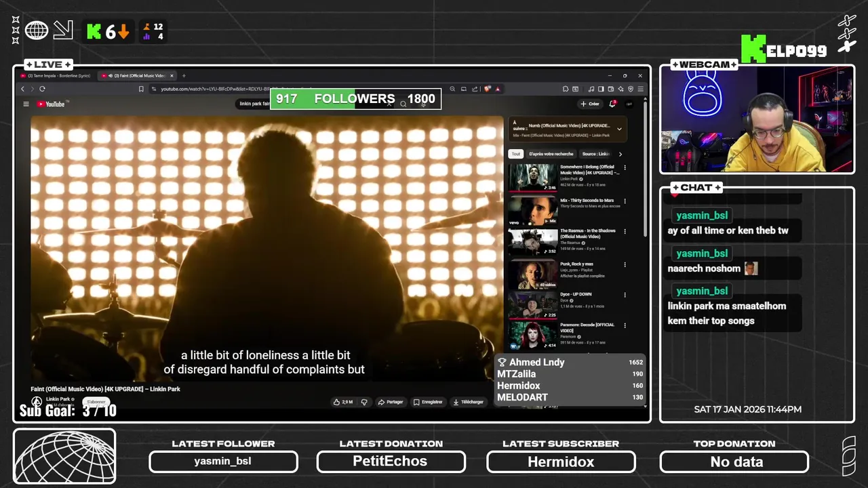Open the extensions puzzle icon in the browser

click(x=566, y=89)
